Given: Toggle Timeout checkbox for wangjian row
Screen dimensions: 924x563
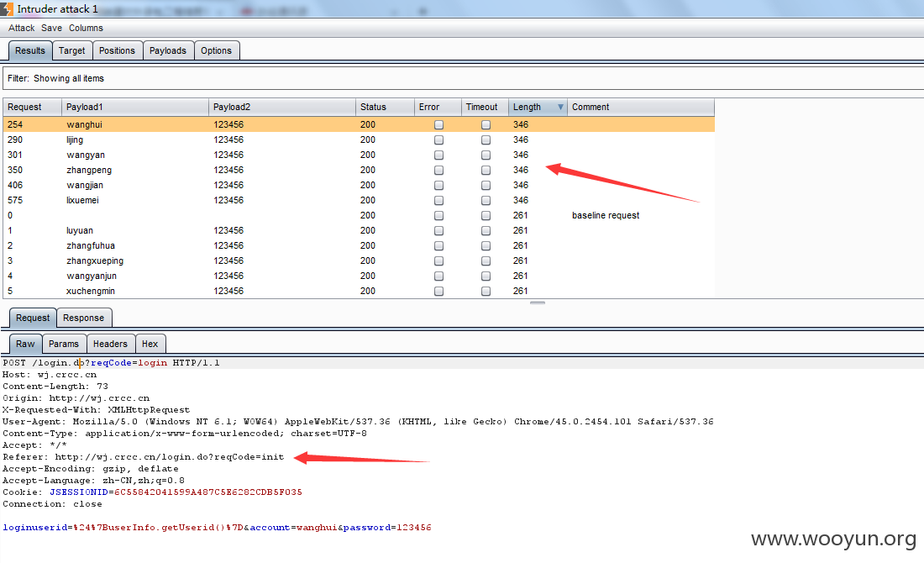Looking at the screenshot, I should [486, 185].
